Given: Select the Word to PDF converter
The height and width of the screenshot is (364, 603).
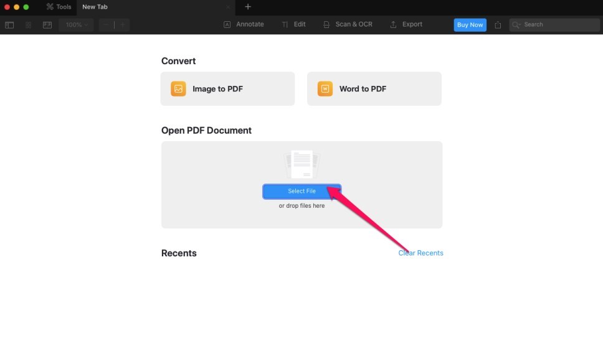Looking at the screenshot, I should click(x=374, y=88).
